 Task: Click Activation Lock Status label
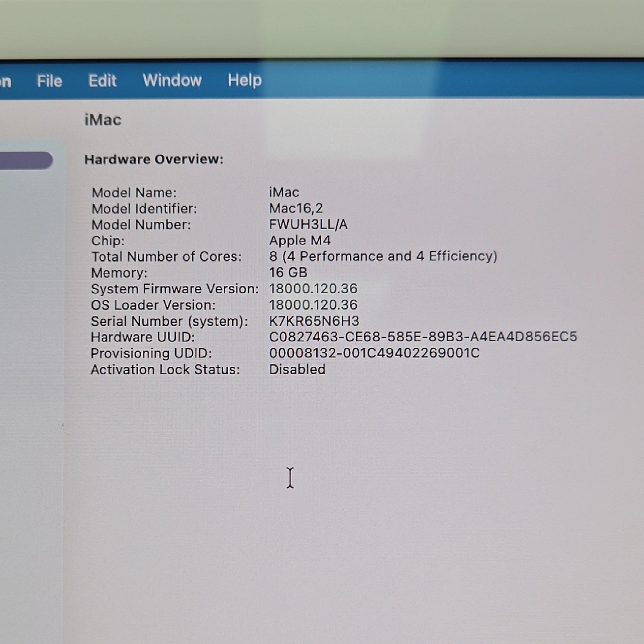165,370
